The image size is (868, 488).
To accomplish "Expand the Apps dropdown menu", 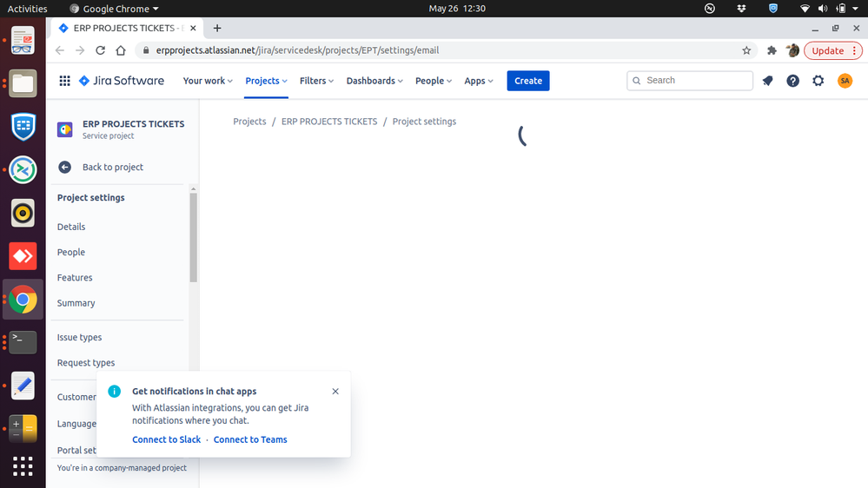I will (478, 81).
